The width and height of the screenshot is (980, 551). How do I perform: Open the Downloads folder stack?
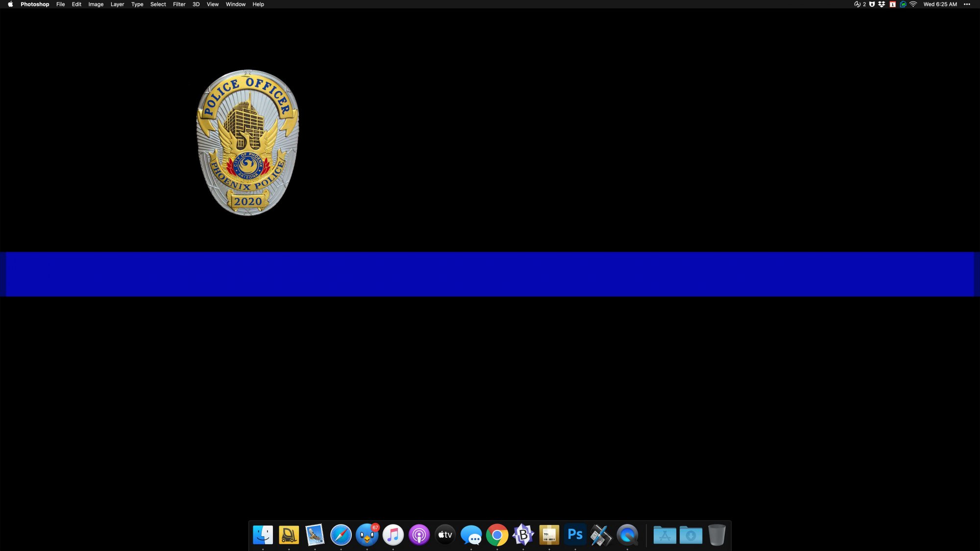(x=691, y=535)
